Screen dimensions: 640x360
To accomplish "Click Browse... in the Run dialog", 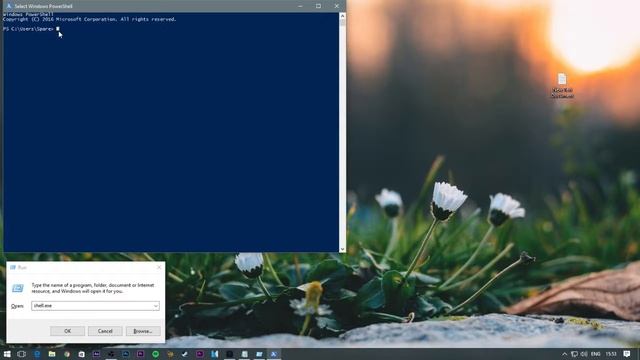I will click(x=143, y=331).
